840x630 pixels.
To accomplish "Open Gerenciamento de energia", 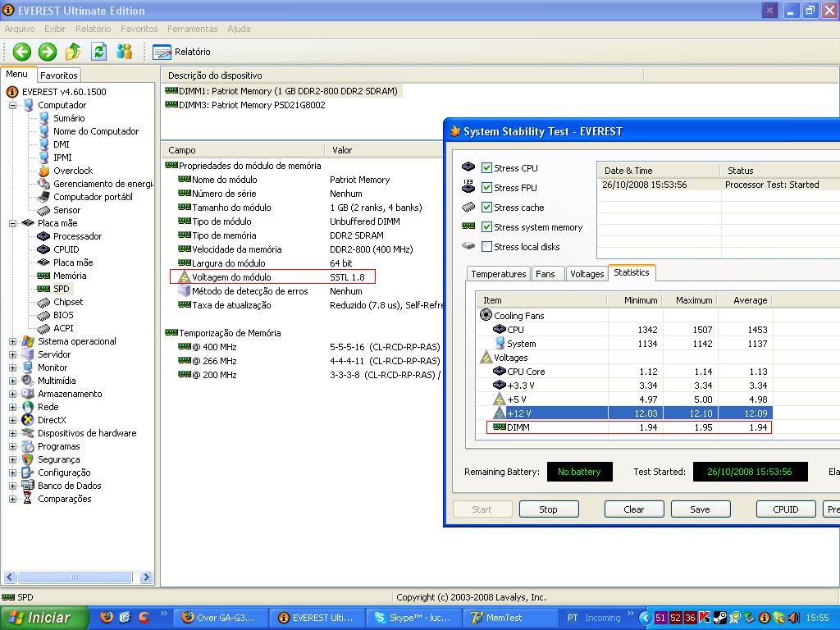I will (x=103, y=184).
